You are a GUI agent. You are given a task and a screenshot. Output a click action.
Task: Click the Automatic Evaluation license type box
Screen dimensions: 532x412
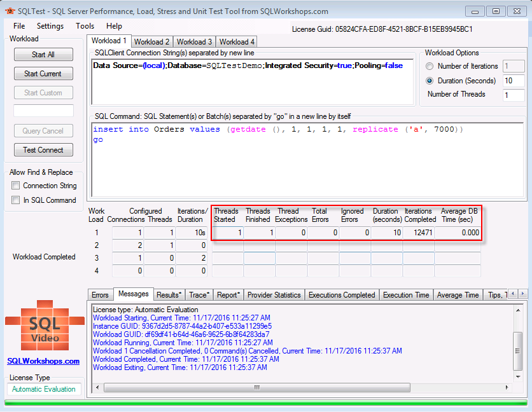point(44,389)
